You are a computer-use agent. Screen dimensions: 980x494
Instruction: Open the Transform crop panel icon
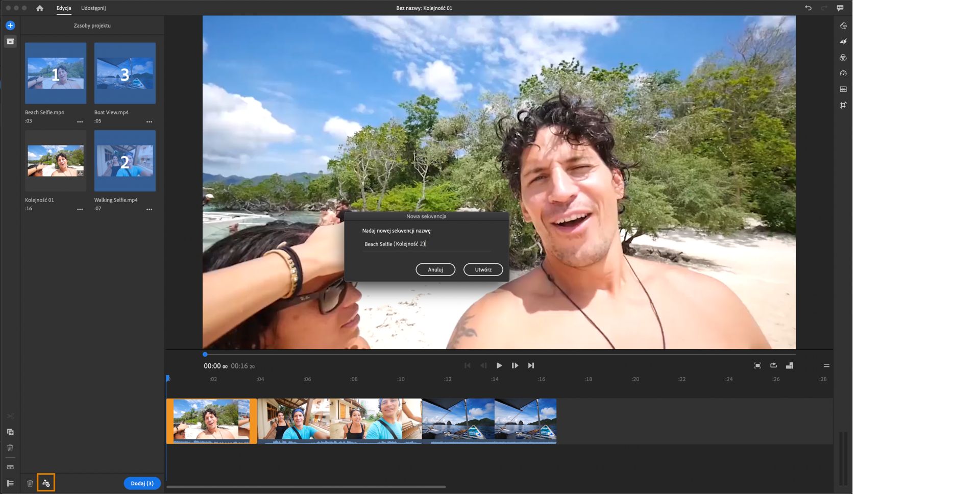click(x=843, y=105)
